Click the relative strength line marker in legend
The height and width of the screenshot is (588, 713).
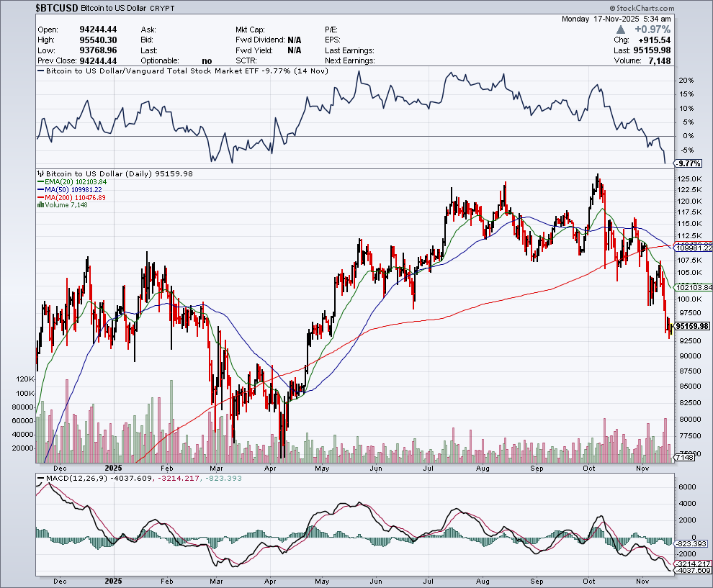(x=40, y=73)
